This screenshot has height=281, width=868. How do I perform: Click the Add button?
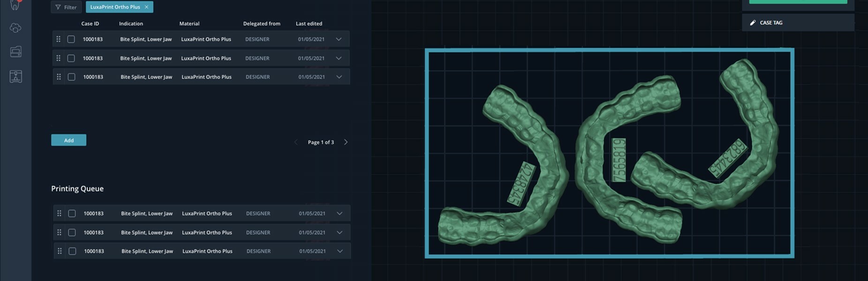click(x=68, y=140)
